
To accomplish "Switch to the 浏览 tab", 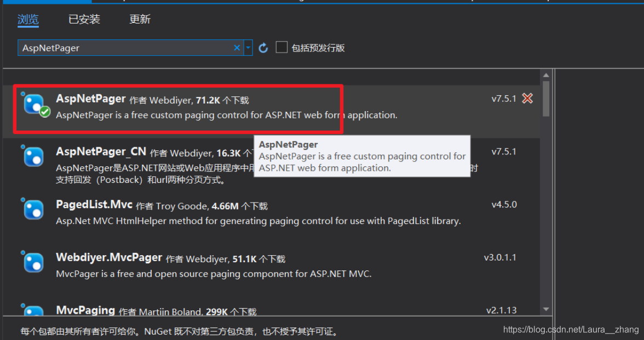I will 28,19.
